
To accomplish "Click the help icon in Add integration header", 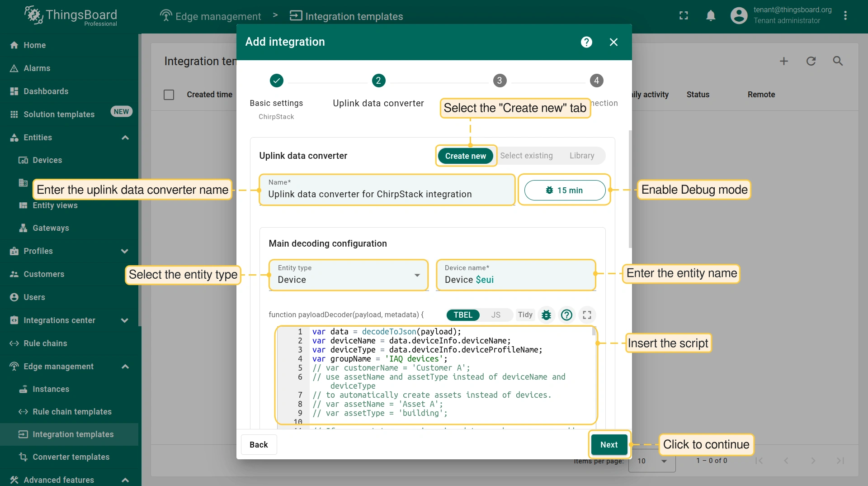I will (x=586, y=42).
